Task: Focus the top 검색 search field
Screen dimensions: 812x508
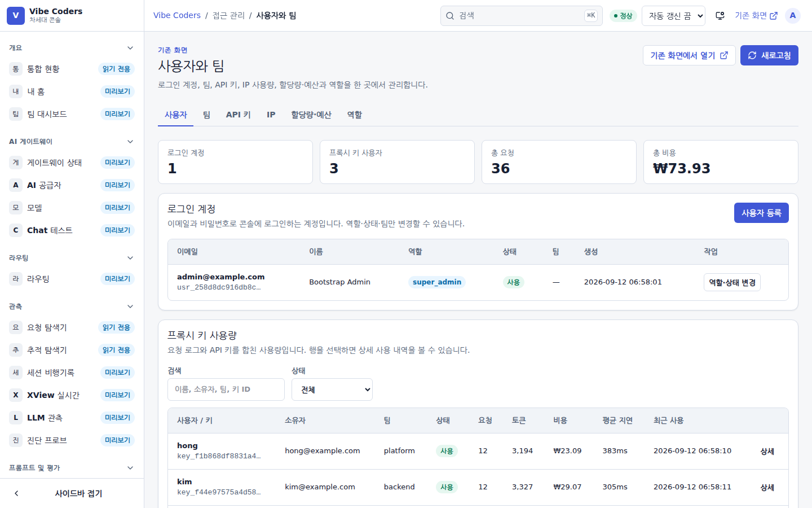Action: [522, 16]
